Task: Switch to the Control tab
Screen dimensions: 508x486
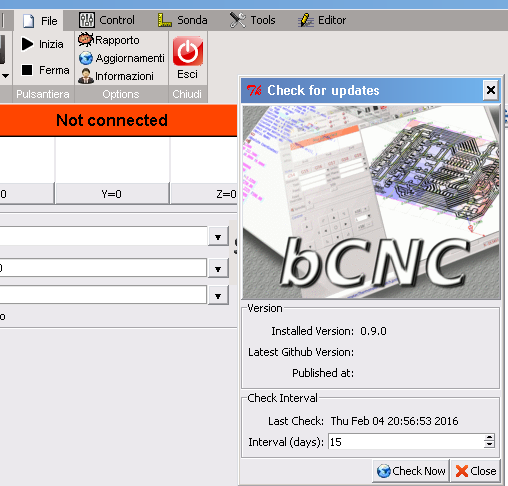Action: (x=107, y=20)
